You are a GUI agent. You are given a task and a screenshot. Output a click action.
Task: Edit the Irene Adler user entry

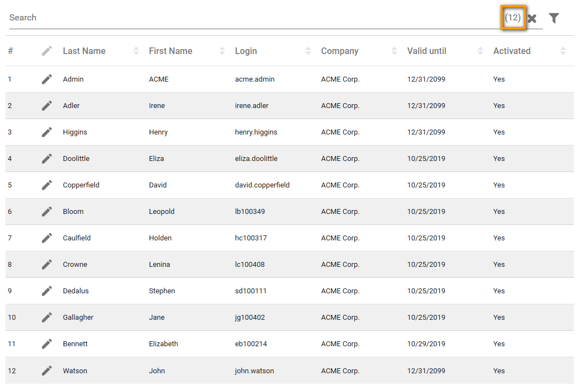[47, 106]
